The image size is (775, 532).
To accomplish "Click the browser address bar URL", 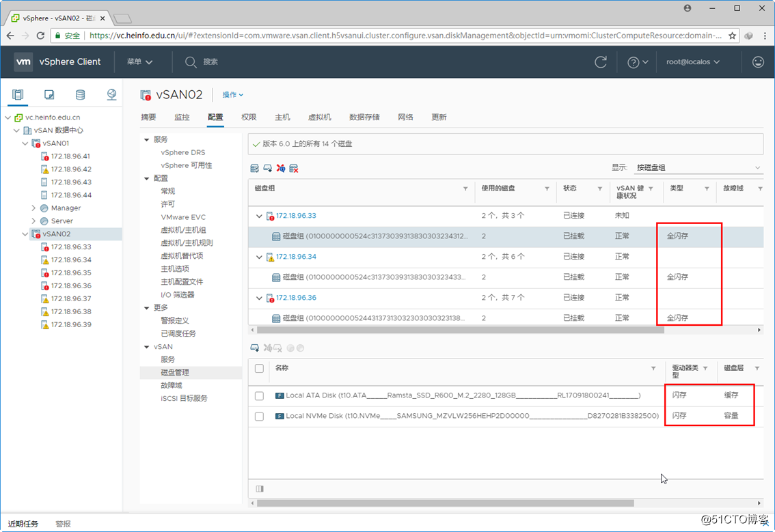I will pyautogui.click(x=405, y=36).
